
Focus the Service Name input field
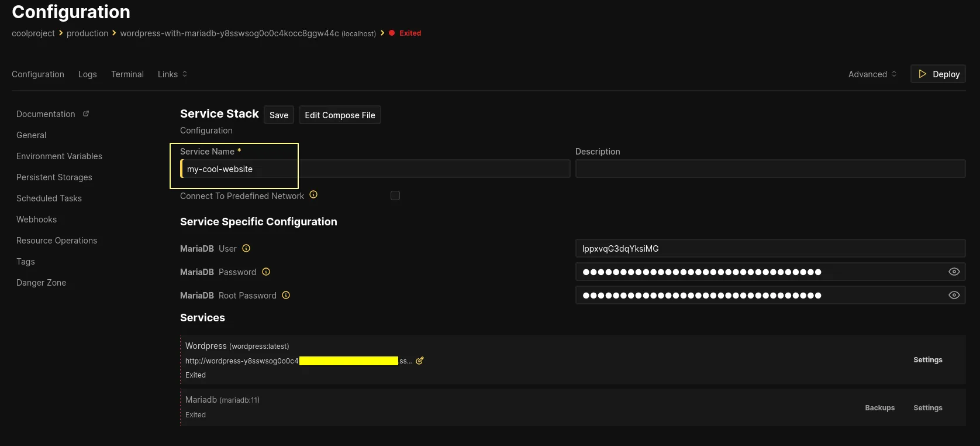point(375,169)
